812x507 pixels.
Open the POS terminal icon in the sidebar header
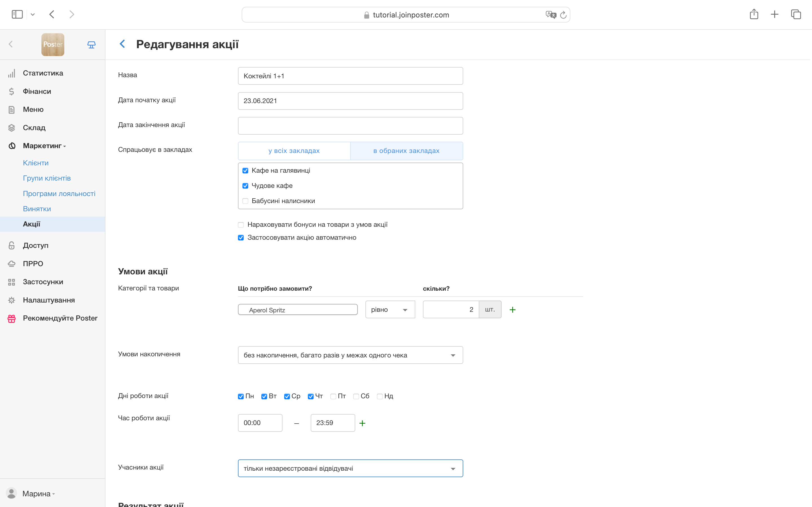(x=91, y=45)
